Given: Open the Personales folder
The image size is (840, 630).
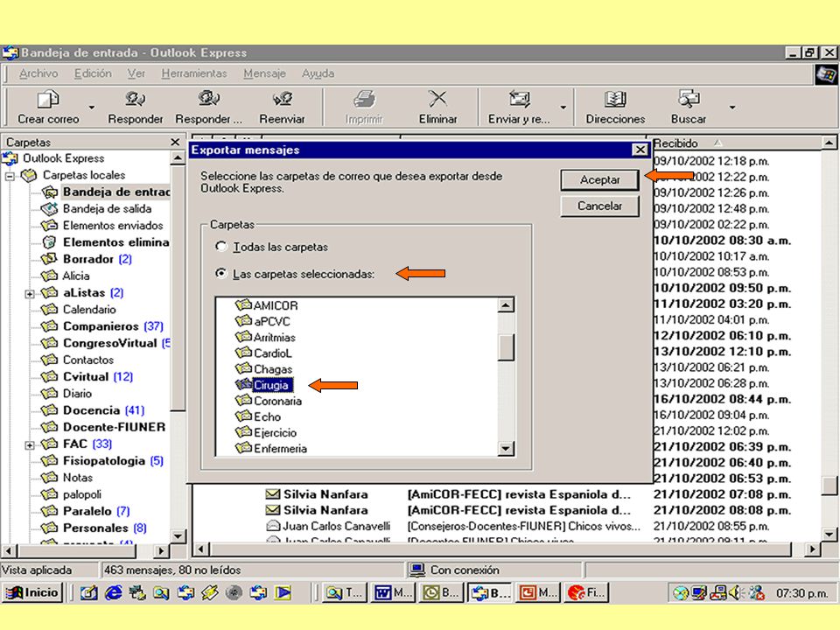Looking at the screenshot, I should 95,528.
